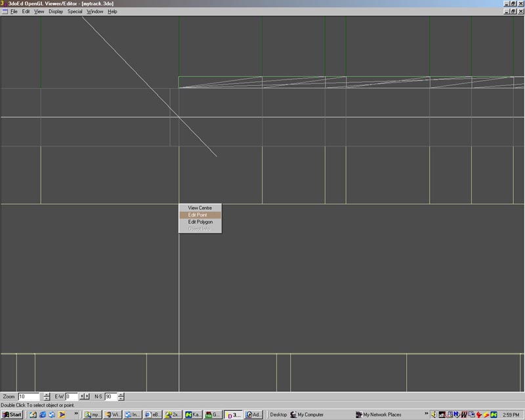Choose Edit Polygon from the context menu
525x420 pixels.
200,222
